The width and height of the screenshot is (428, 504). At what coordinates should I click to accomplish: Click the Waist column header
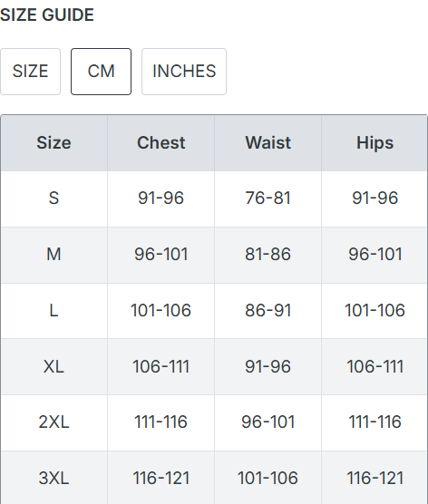[x=267, y=142]
